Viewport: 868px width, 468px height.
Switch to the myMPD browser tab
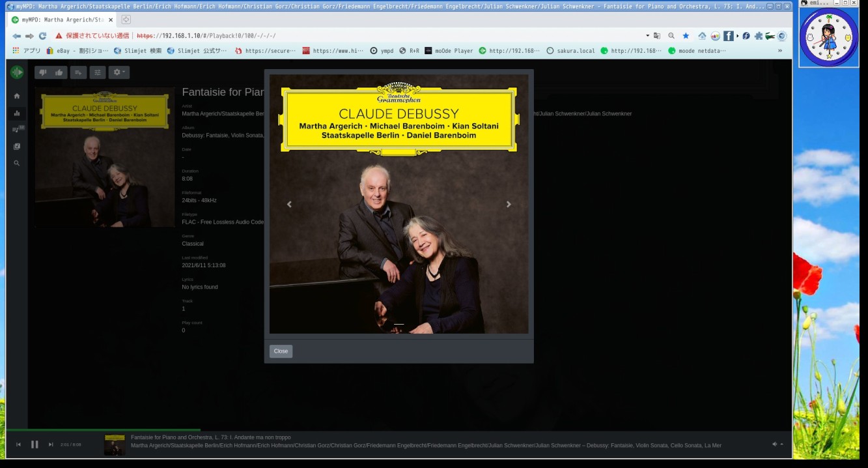pos(59,20)
